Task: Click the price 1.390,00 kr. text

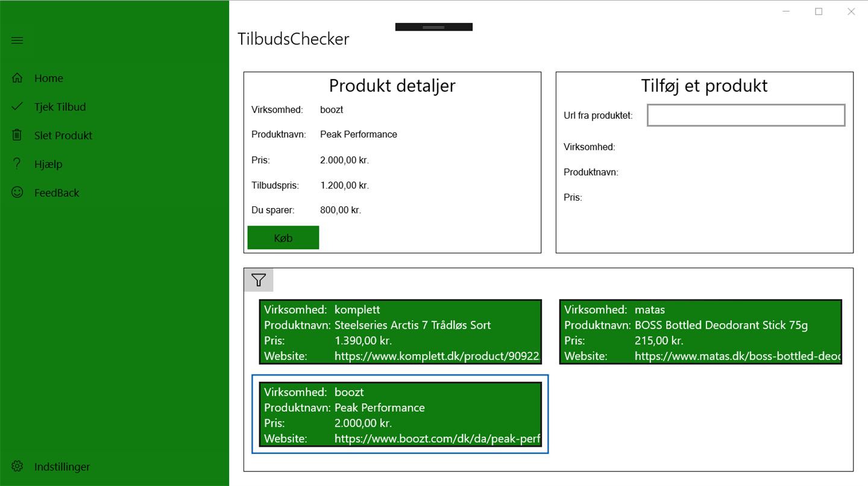Action: [x=363, y=341]
